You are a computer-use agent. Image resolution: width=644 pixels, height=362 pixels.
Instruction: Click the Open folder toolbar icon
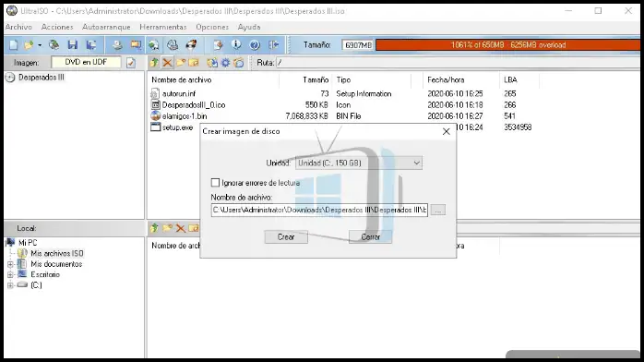pos(29,44)
